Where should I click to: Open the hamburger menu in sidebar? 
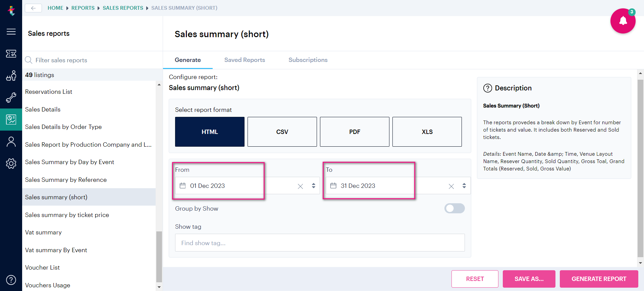click(x=11, y=32)
